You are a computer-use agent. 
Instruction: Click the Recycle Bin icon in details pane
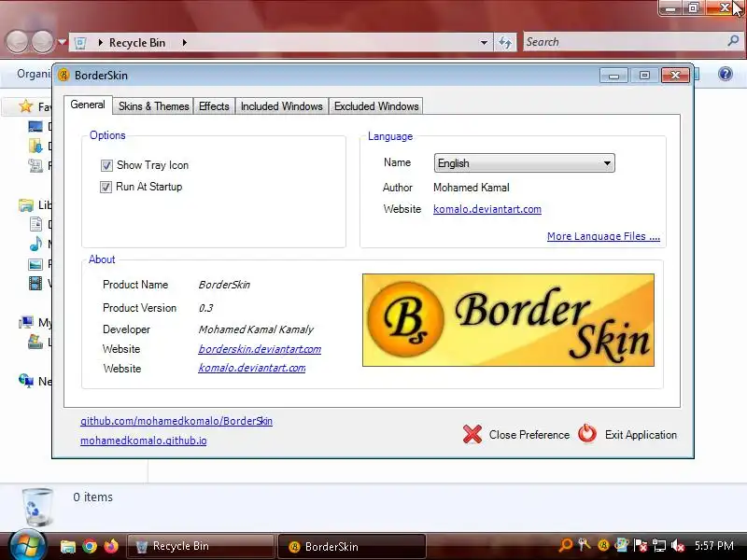[37, 508]
